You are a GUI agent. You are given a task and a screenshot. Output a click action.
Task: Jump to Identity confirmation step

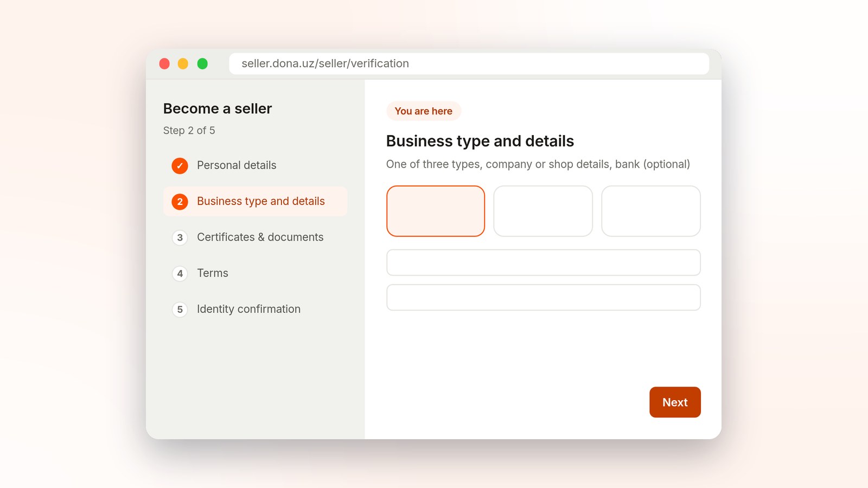coord(255,310)
